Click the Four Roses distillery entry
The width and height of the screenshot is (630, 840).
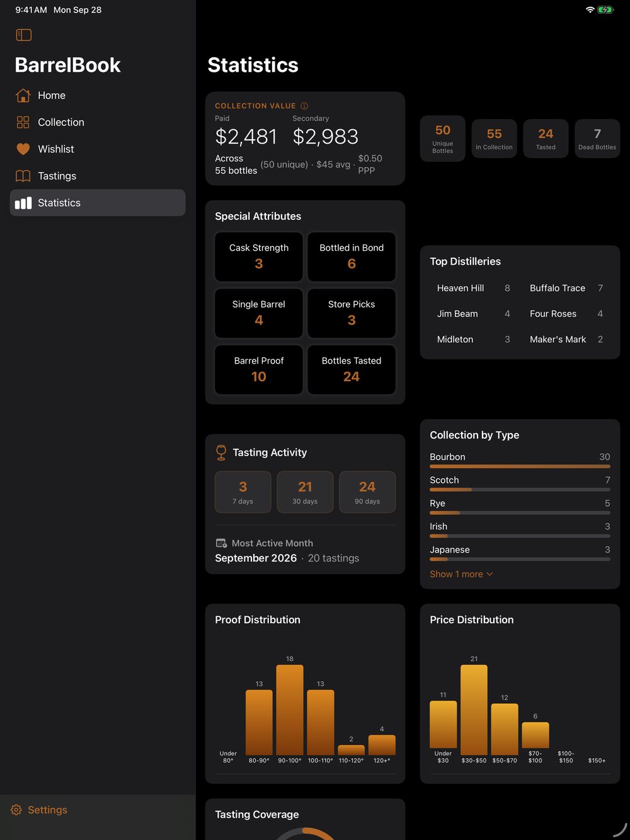coord(566,314)
